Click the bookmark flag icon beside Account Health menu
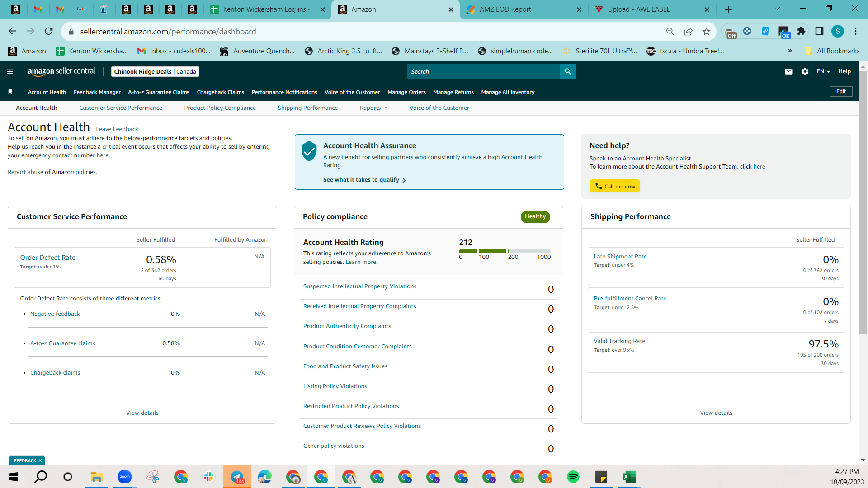The height and width of the screenshot is (488, 868). pos(10,92)
